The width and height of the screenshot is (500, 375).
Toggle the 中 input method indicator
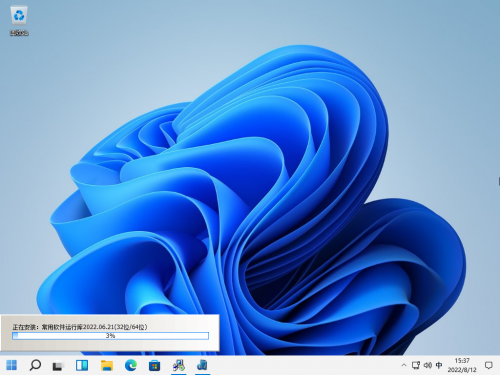click(x=439, y=365)
